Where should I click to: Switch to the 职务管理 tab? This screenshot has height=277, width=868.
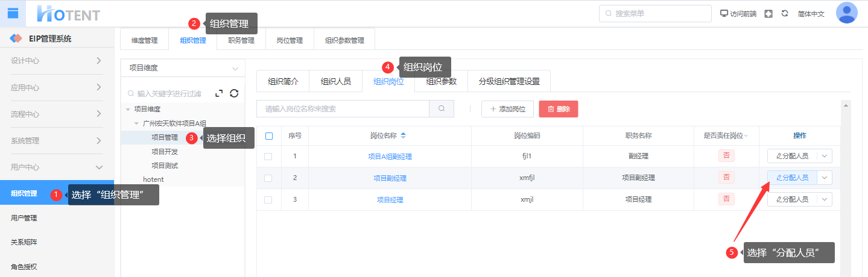click(x=241, y=40)
